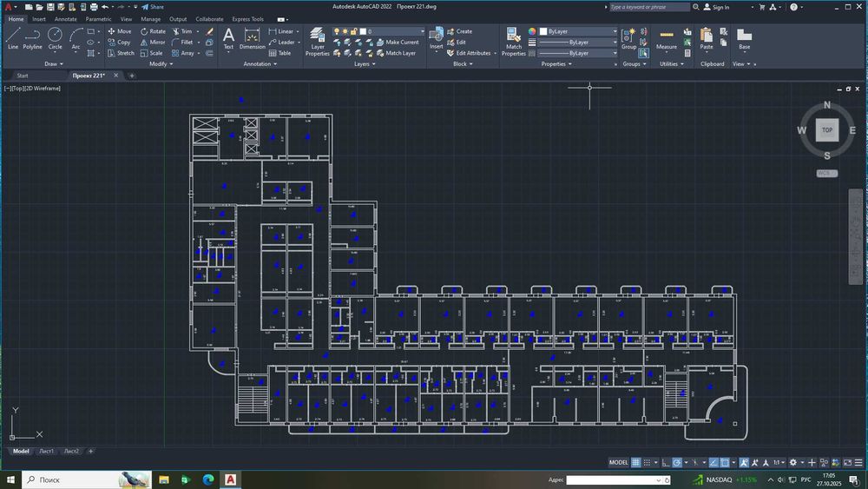Click the Sign In link
Screen dimensions: 868x489
point(720,7)
